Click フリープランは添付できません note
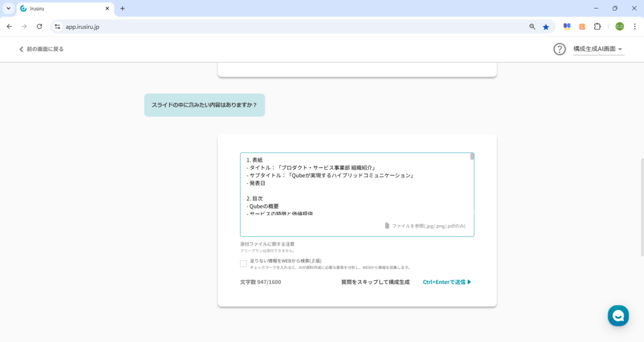This screenshot has width=644, height=342. click(267, 250)
